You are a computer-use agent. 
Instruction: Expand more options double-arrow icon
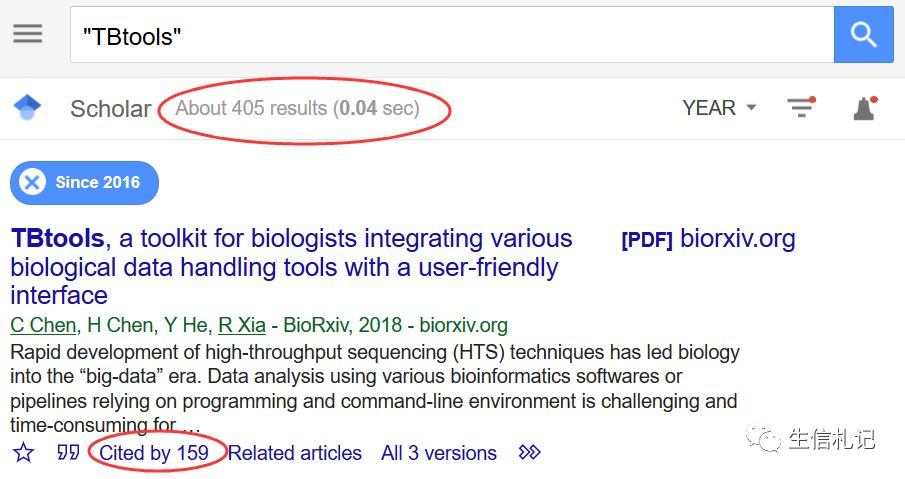tap(529, 452)
